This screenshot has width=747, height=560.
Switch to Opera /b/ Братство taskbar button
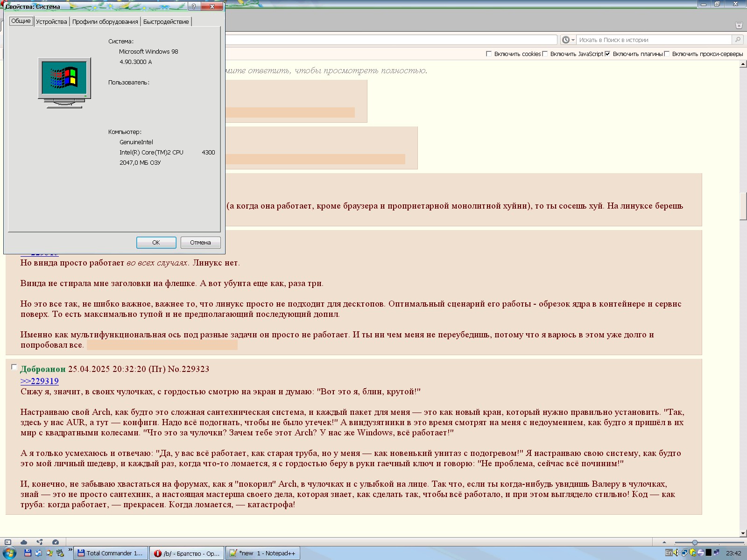coord(187,553)
